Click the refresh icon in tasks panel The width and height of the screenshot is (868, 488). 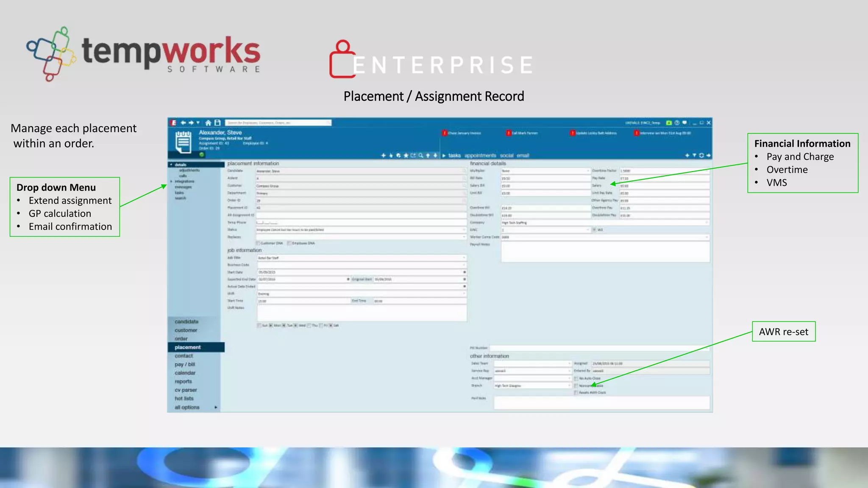[701, 155]
